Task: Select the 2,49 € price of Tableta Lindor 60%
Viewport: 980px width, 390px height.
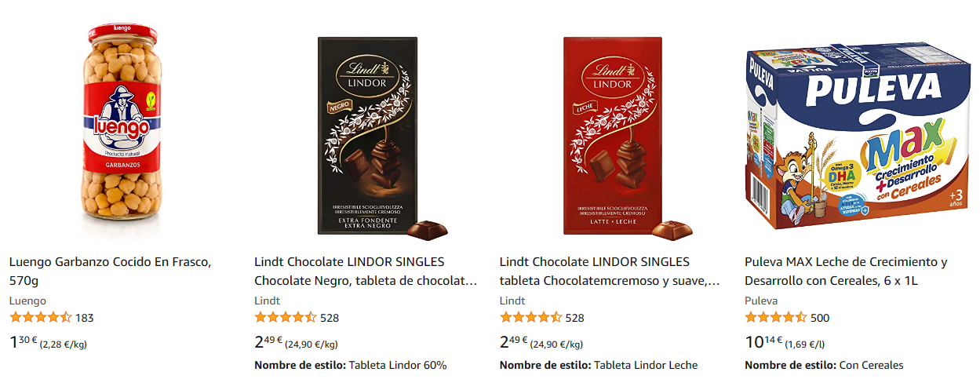Action: coord(269,342)
